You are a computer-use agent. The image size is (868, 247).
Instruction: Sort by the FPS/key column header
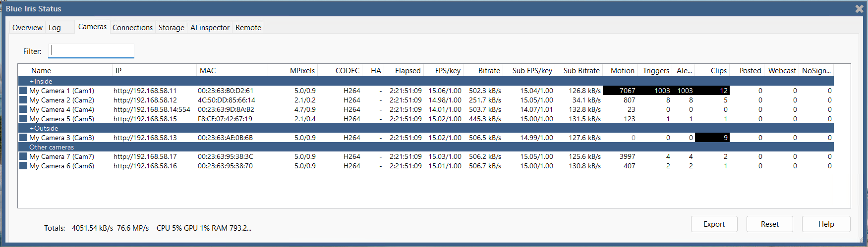[443, 71]
